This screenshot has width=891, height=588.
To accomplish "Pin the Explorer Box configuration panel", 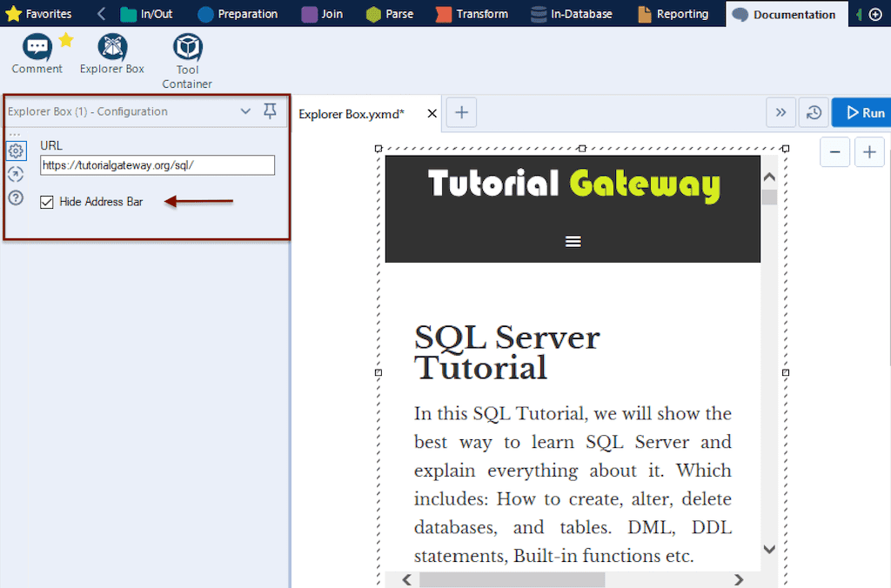I will click(270, 111).
